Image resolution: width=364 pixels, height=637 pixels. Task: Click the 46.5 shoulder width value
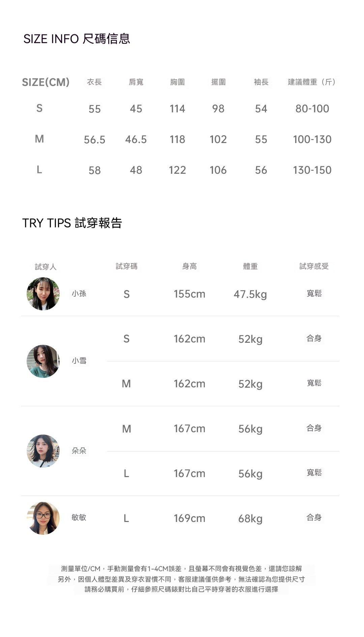(x=136, y=139)
